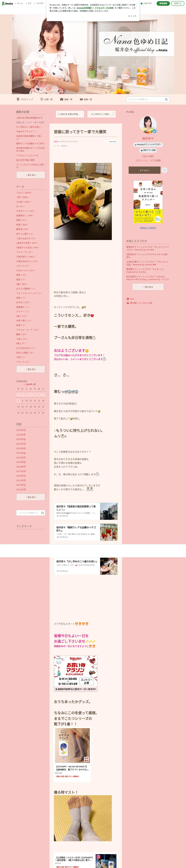Click the sidebar search magnifier icon
186x868 pixels.
tap(43, 513)
